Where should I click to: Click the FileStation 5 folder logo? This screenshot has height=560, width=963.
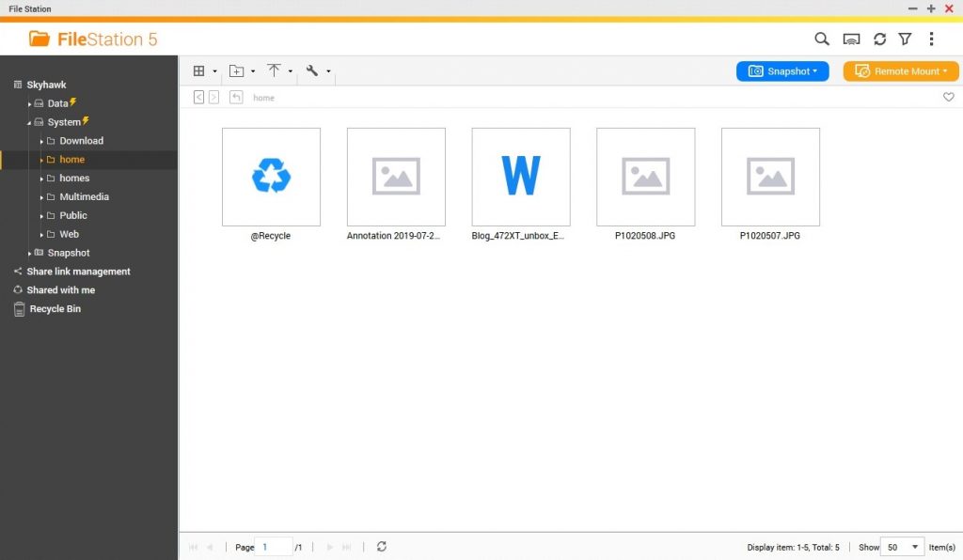pyautogui.click(x=39, y=39)
